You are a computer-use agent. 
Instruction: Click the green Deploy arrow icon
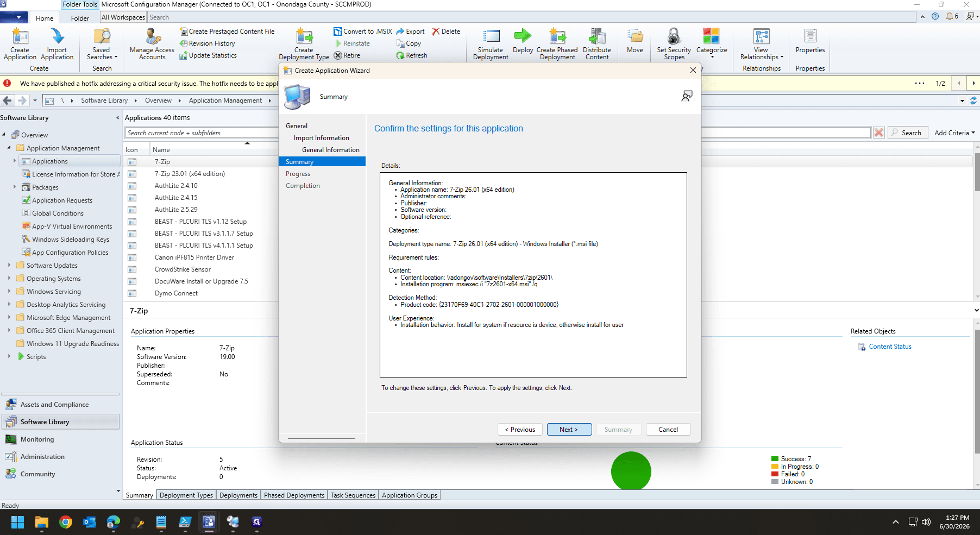tap(523, 41)
